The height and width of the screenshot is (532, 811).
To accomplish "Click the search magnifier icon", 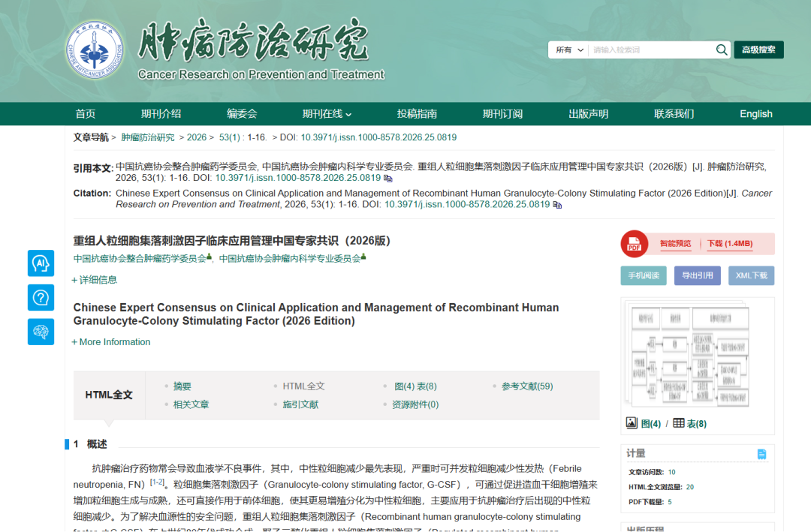I will 722,50.
